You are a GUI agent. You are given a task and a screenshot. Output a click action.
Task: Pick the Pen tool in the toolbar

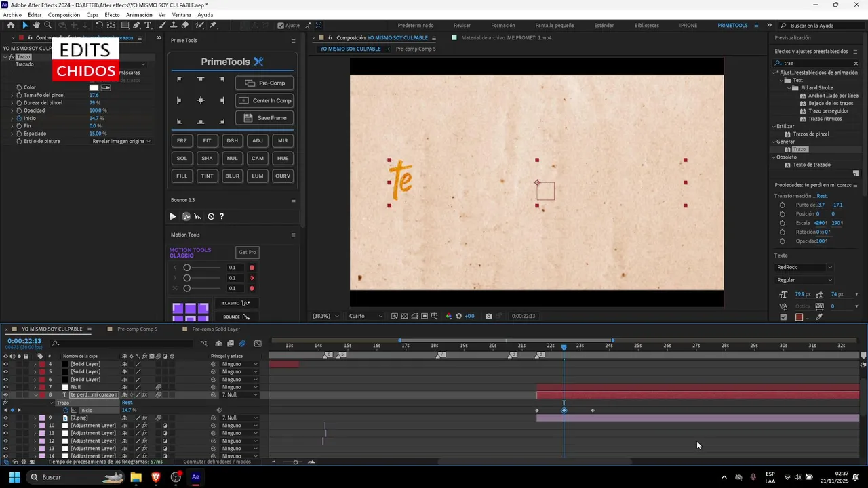pyautogui.click(x=136, y=26)
